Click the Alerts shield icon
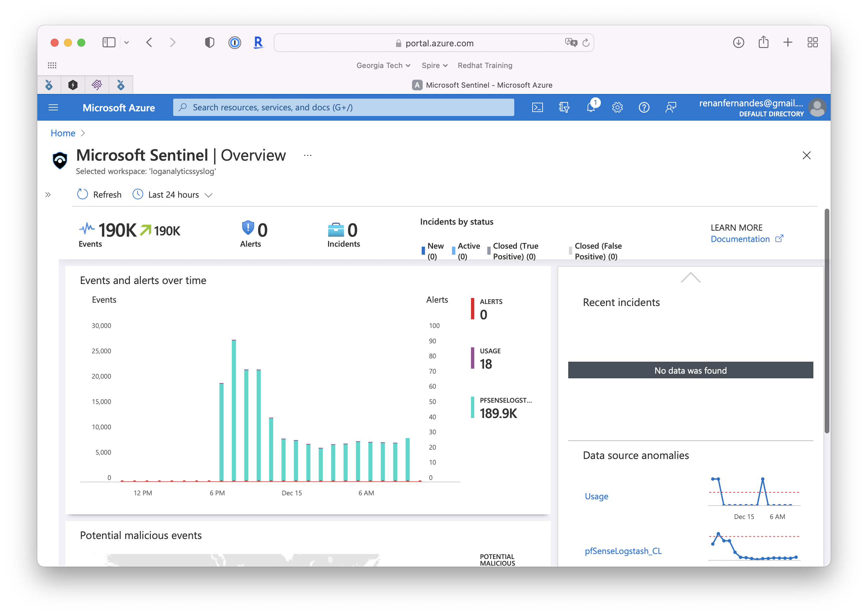Image resolution: width=868 pixels, height=616 pixels. [x=247, y=228]
